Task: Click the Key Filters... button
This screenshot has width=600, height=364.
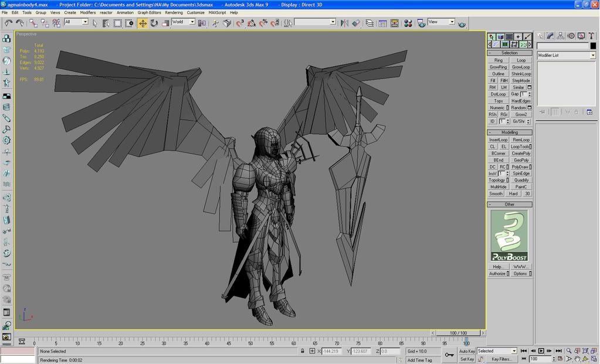Action: click(x=501, y=359)
